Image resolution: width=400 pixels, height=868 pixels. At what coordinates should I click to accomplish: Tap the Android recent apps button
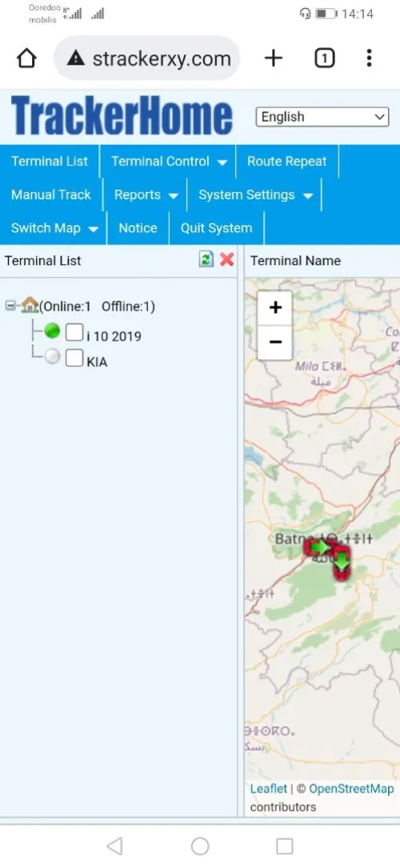[284, 846]
